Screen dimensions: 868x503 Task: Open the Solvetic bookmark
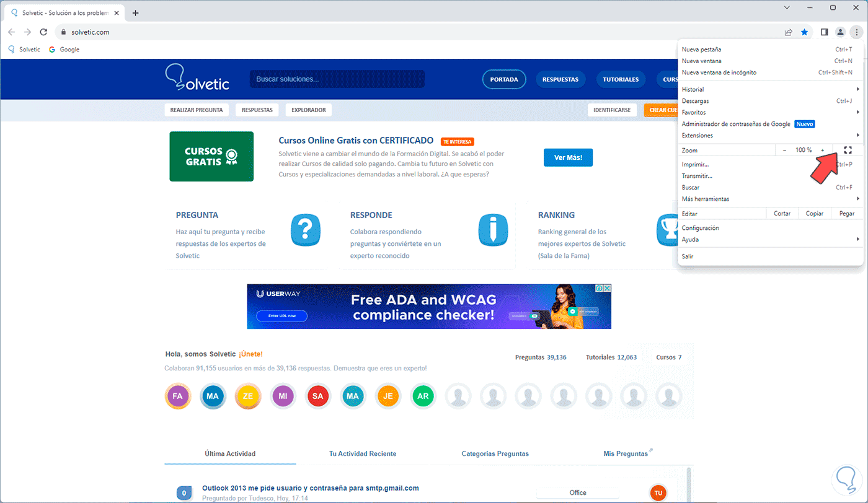pyautogui.click(x=24, y=50)
